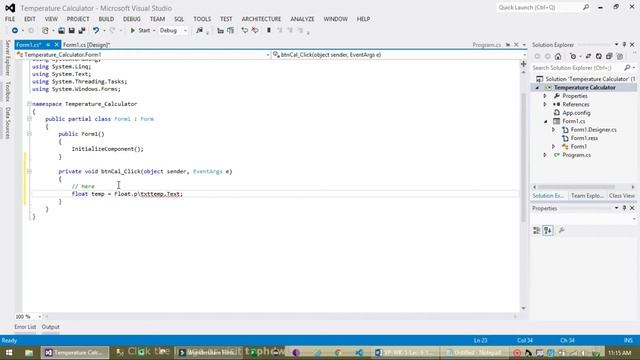Screen dimensions: 640x360
Task: Click the Comment out lines icon
Action: pos(244,31)
